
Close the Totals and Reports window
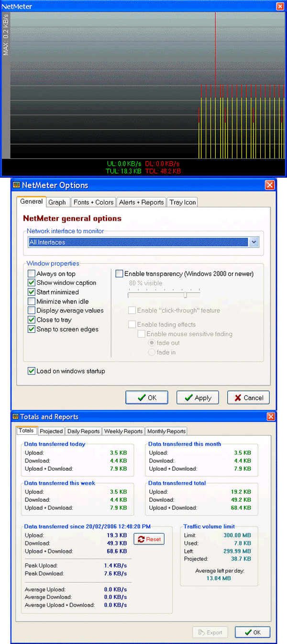(271, 417)
